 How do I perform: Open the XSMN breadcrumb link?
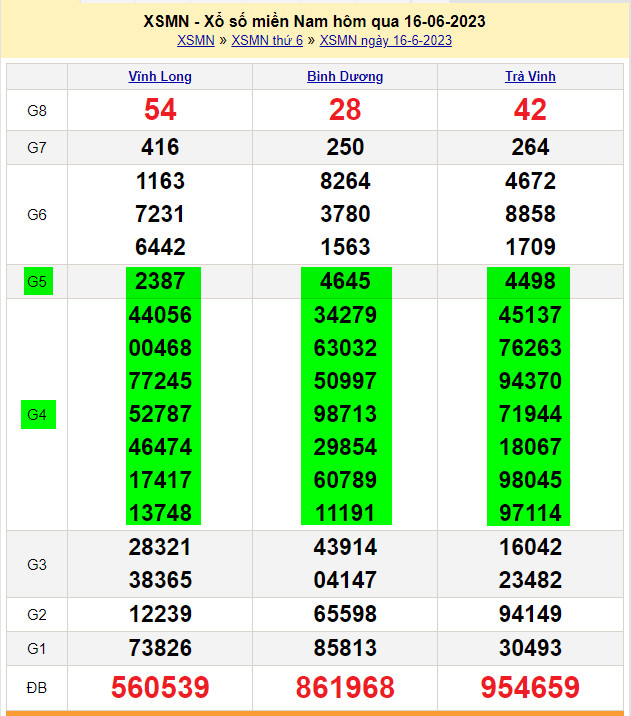click(196, 40)
